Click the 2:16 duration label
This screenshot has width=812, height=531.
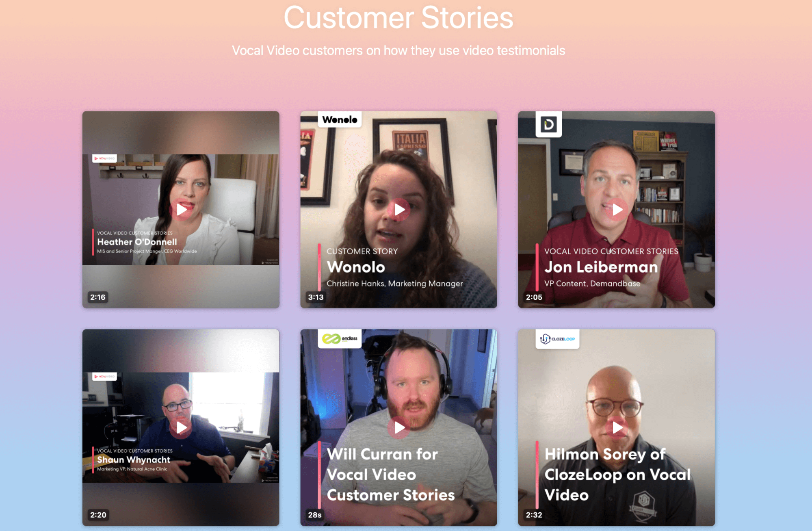tap(98, 297)
